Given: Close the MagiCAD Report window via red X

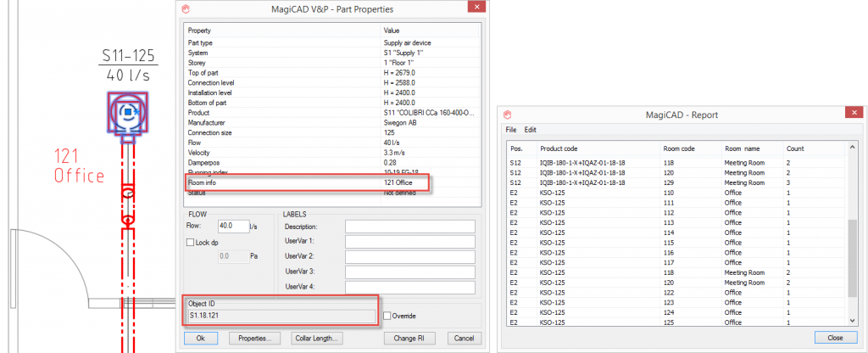Looking at the screenshot, I should pos(854,113).
